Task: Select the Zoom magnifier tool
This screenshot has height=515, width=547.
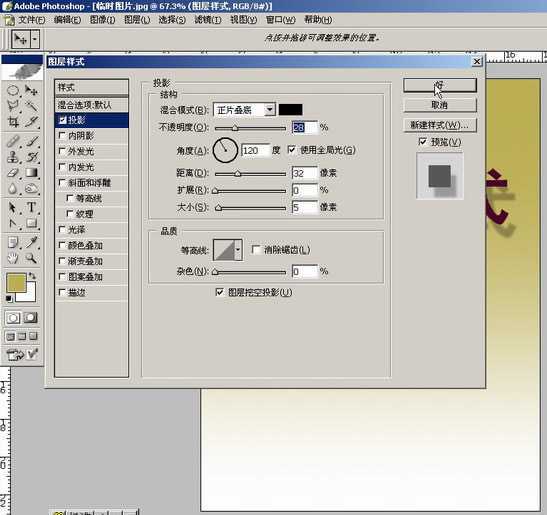Action: coord(31,258)
